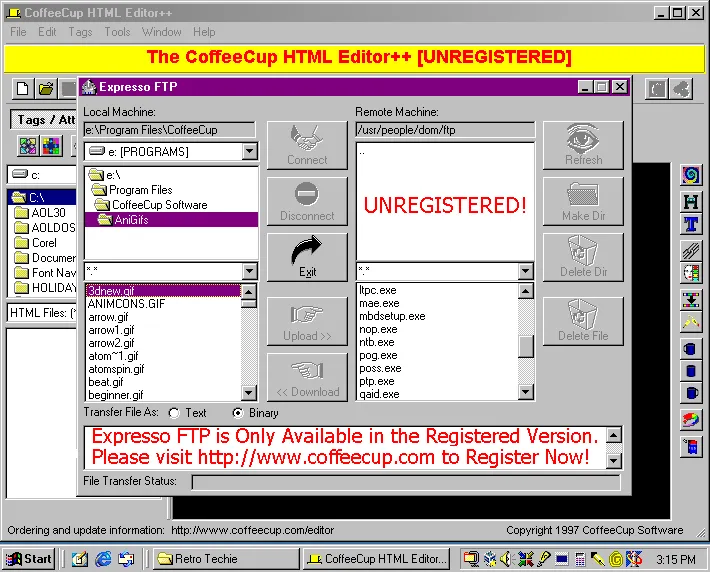Click the down arrow between colored bars icon

[x=691, y=300]
